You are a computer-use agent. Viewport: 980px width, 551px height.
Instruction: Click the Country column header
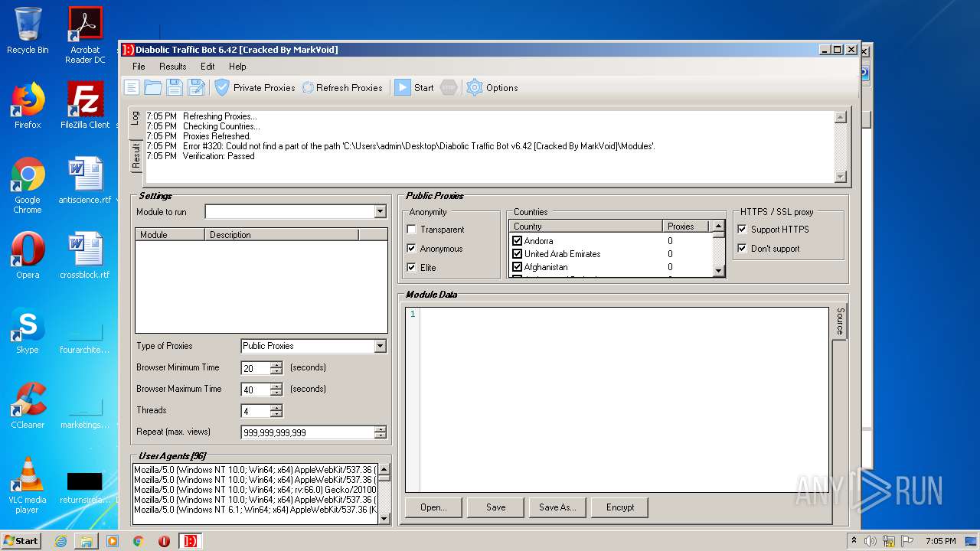click(586, 227)
